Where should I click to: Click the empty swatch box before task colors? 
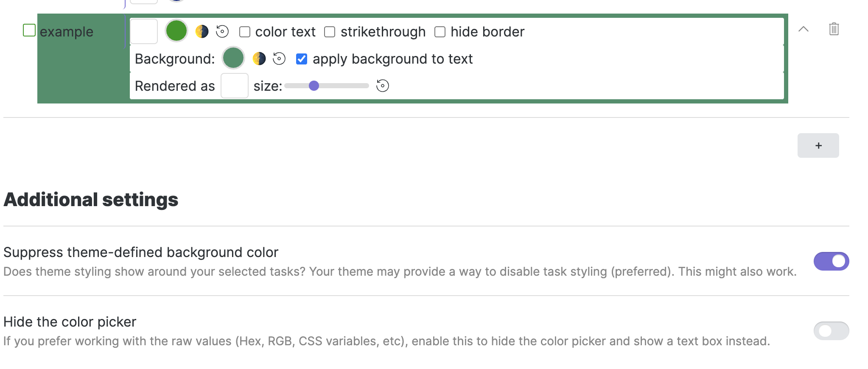pyautogui.click(x=143, y=31)
